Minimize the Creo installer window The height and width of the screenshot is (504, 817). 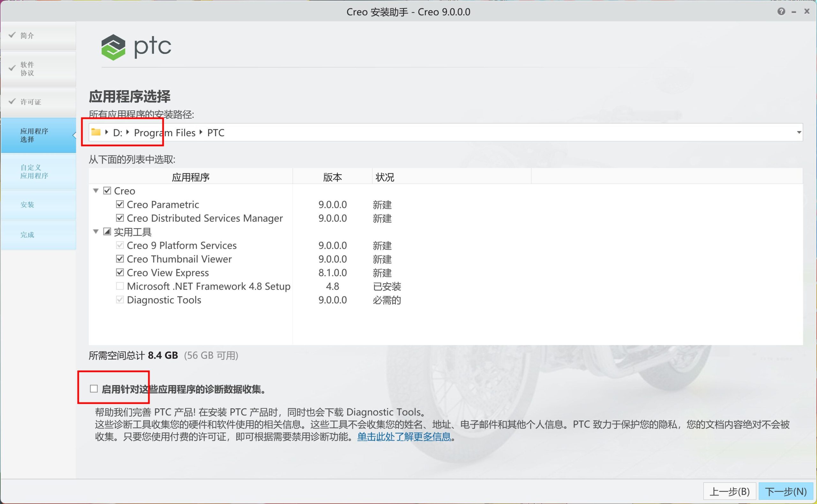(794, 12)
